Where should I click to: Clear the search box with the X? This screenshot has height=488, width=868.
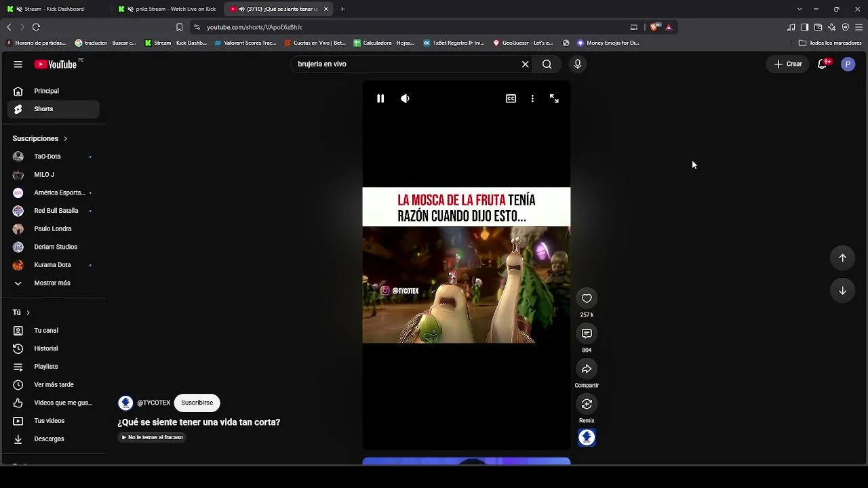pyautogui.click(x=525, y=64)
